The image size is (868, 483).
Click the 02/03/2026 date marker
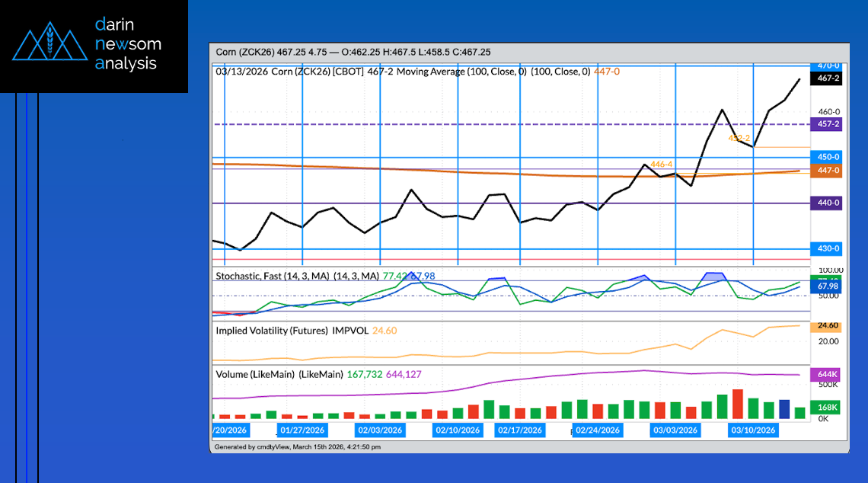[x=380, y=430]
